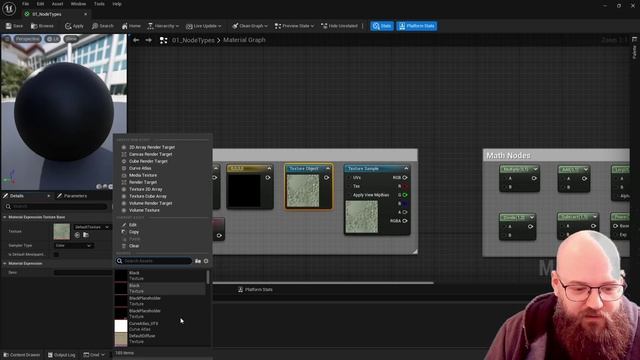Screen dimensions: 640x360
Task: Open the Window menu
Action: (x=78, y=4)
